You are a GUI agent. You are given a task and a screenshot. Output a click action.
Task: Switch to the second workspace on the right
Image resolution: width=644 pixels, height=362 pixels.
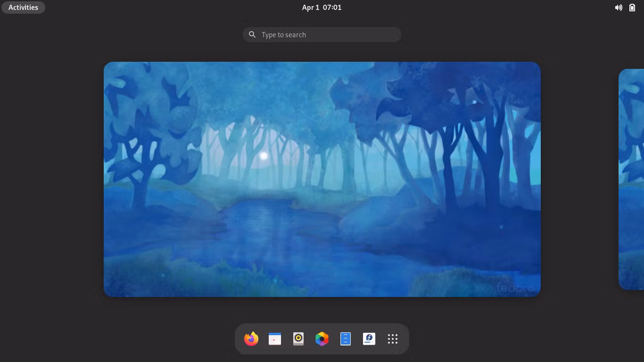(631, 179)
